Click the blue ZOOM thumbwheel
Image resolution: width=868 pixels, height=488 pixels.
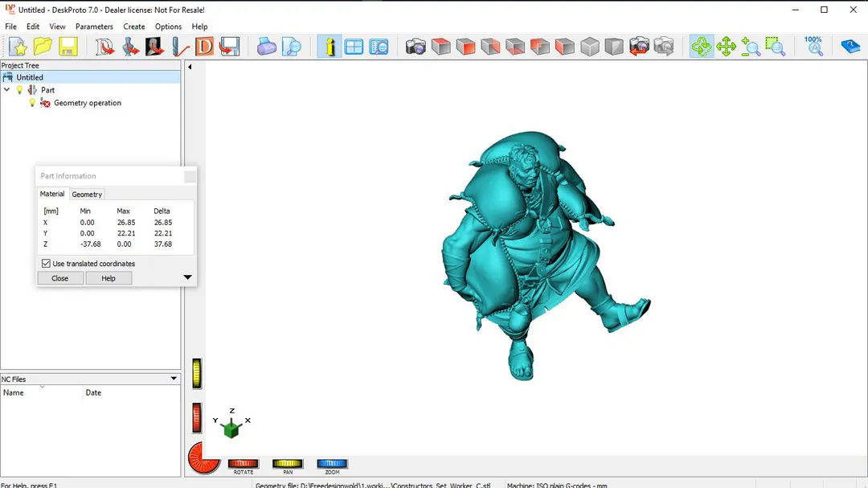[332, 464]
